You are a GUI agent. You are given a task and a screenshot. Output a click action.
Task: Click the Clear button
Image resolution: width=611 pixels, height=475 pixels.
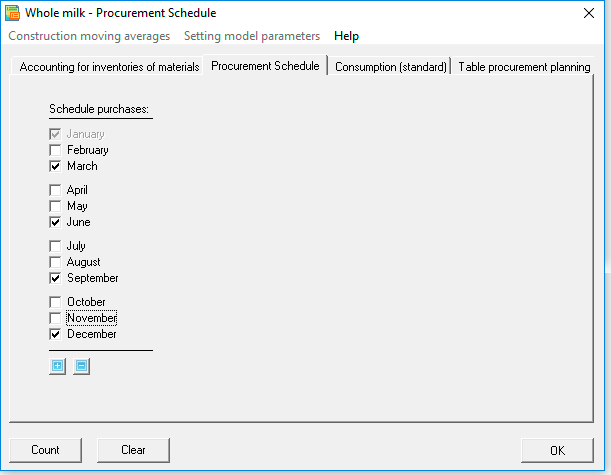point(133,450)
